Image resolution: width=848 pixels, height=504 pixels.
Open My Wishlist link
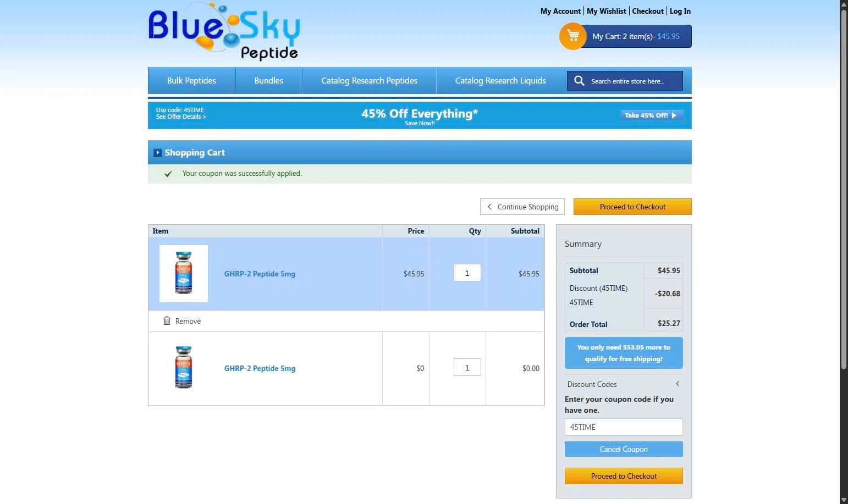[x=607, y=11]
